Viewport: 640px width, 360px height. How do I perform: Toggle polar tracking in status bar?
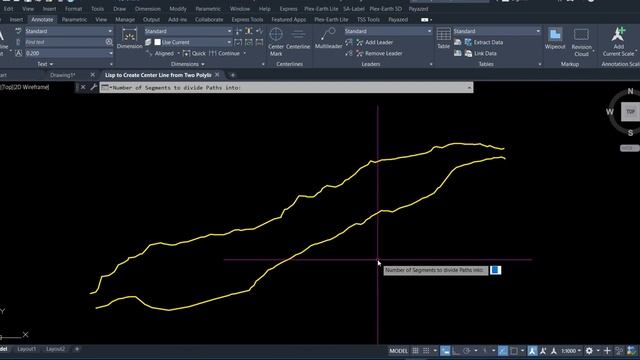467,351
